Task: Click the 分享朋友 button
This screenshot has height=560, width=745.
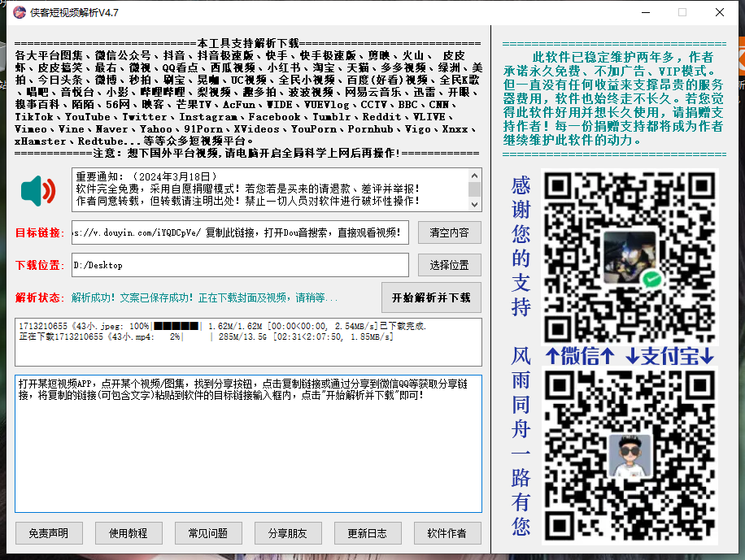Action: (x=288, y=533)
